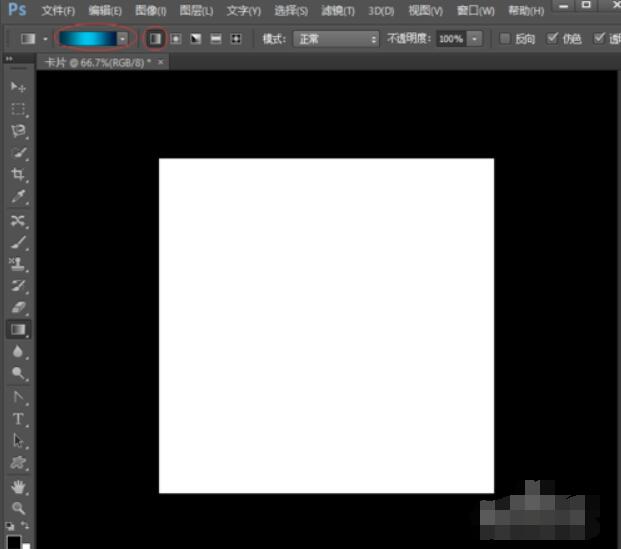
Task: Open the 文件(F) menu
Action: [58, 11]
